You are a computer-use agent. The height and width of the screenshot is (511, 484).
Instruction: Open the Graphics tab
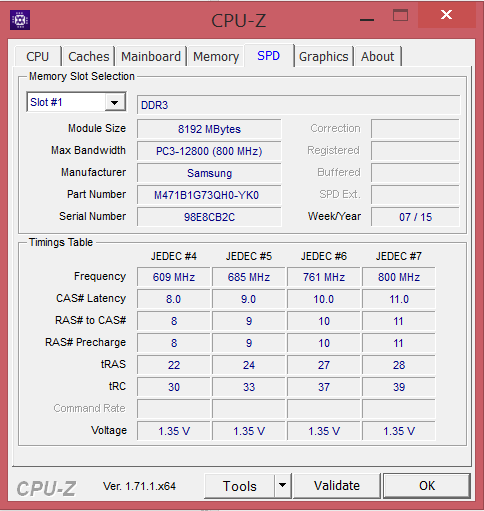pyautogui.click(x=323, y=56)
